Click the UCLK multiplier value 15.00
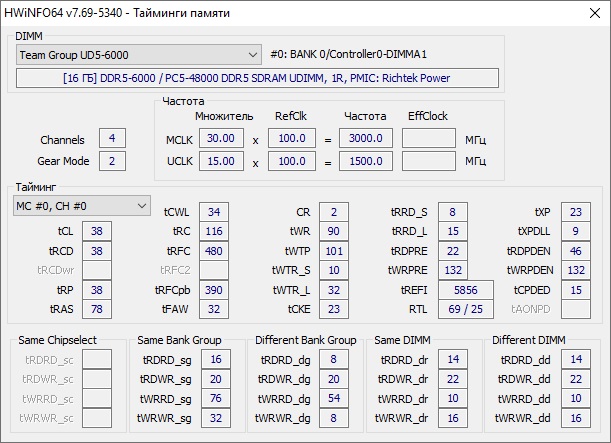Image resolution: width=611 pixels, height=443 pixels. click(x=219, y=161)
